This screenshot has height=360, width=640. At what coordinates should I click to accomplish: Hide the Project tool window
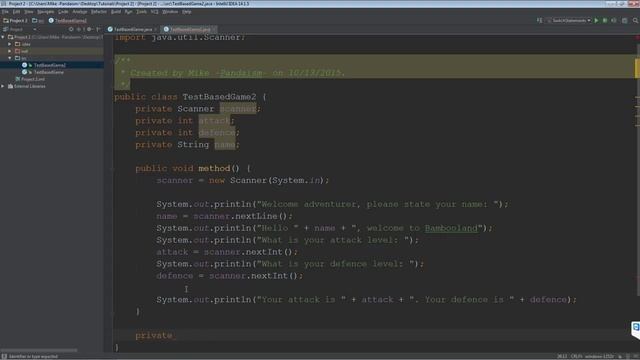pyautogui.click(x=98, y=29)
